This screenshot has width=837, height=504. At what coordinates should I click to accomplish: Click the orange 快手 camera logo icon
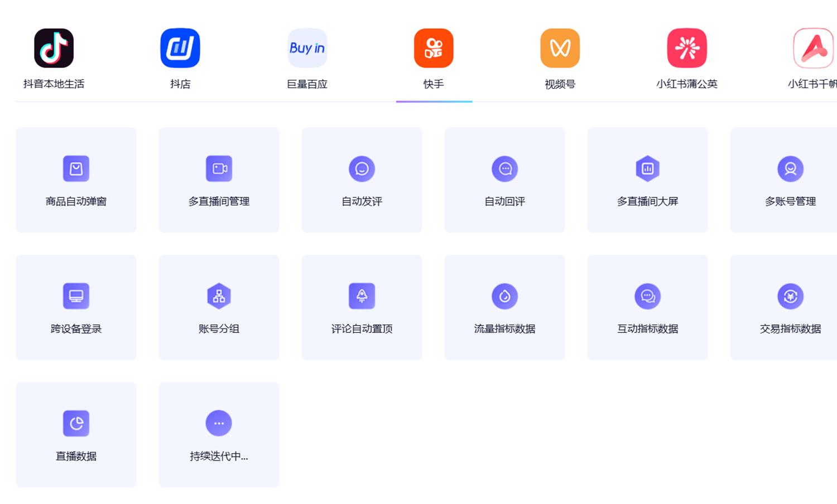click(x=434, y=48)
